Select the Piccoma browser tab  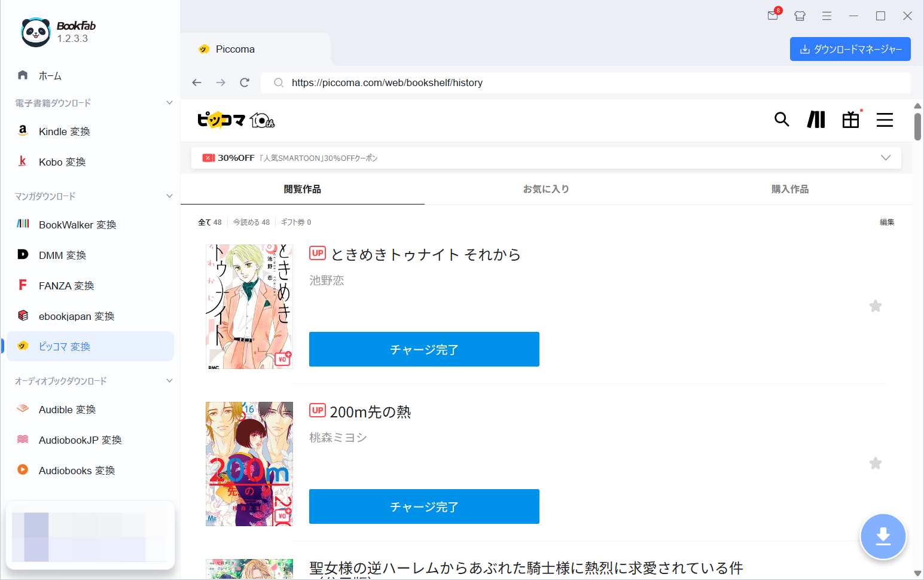(x=256, y=49)
